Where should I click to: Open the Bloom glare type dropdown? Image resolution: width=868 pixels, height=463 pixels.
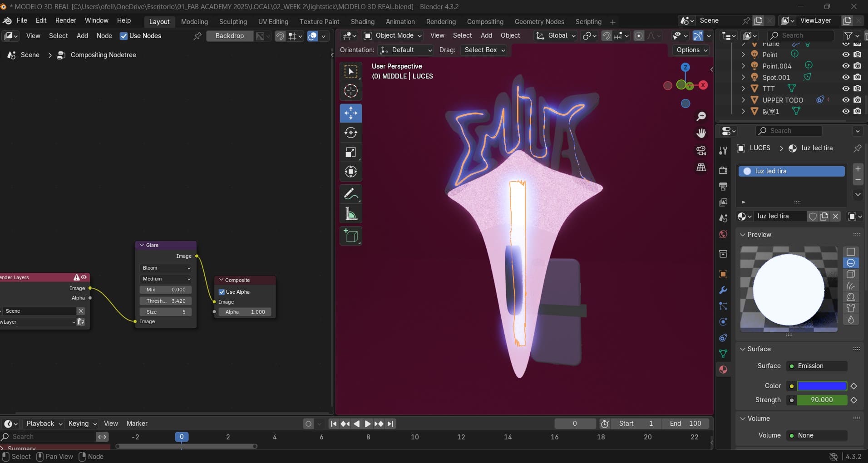[166, 268]
